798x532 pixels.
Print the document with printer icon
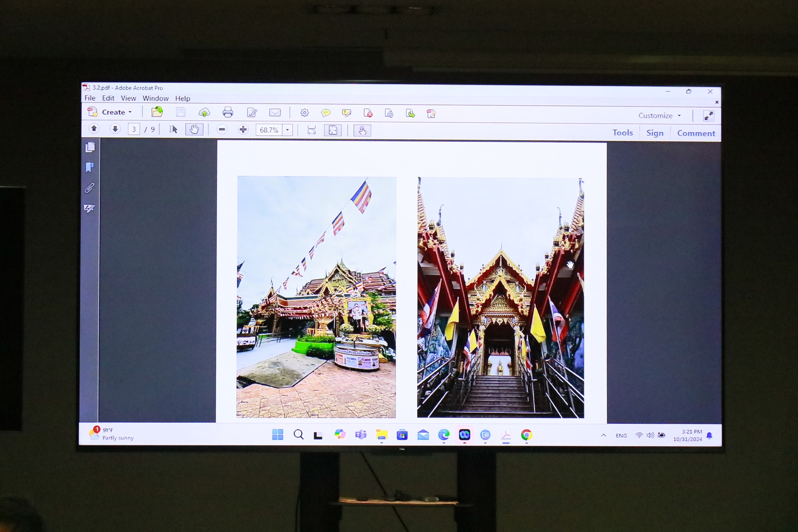pyautogui.click(x=228, y=112)
